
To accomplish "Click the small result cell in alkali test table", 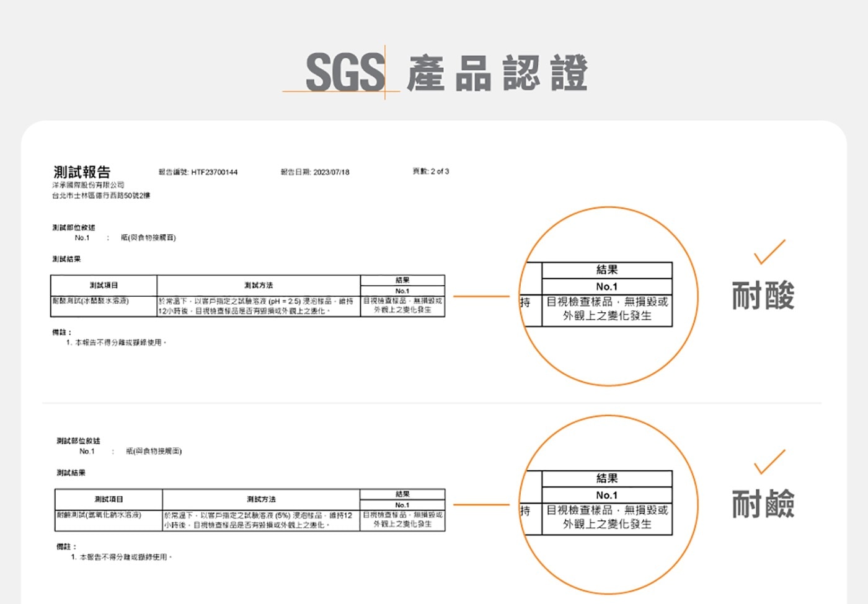I will (402, 520).
